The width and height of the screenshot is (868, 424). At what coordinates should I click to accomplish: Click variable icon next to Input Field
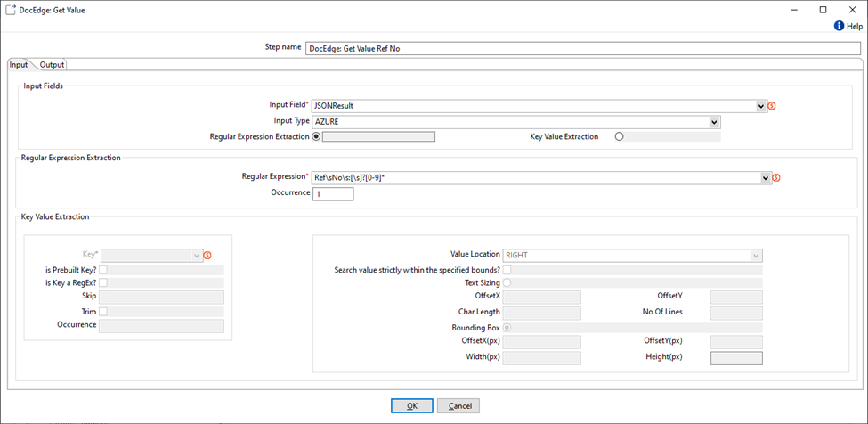pos(773,106)
